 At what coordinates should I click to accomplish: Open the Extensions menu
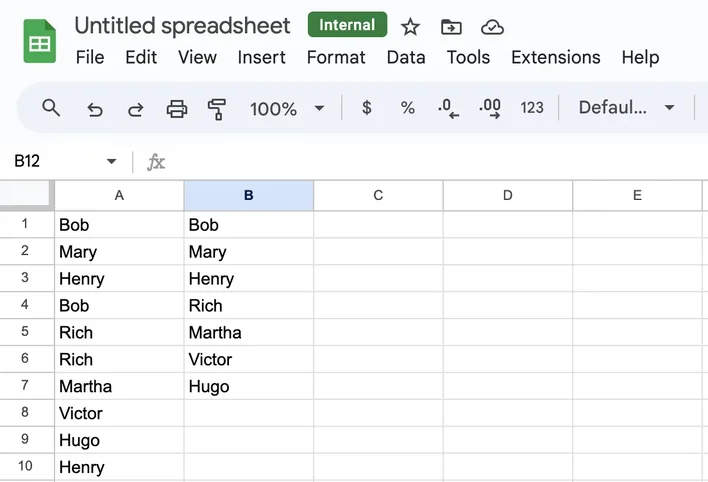pyautogui.click(x=555, y=57)
